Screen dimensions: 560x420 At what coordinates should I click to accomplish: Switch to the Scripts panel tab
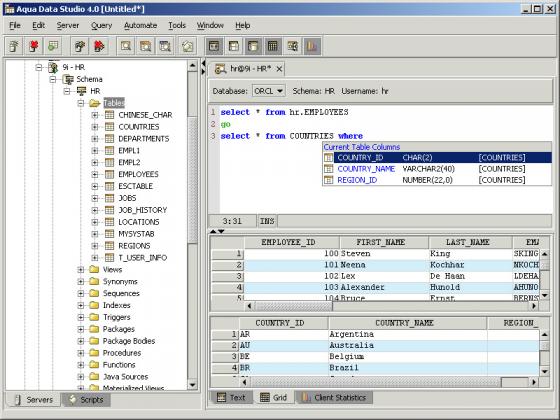86,400
